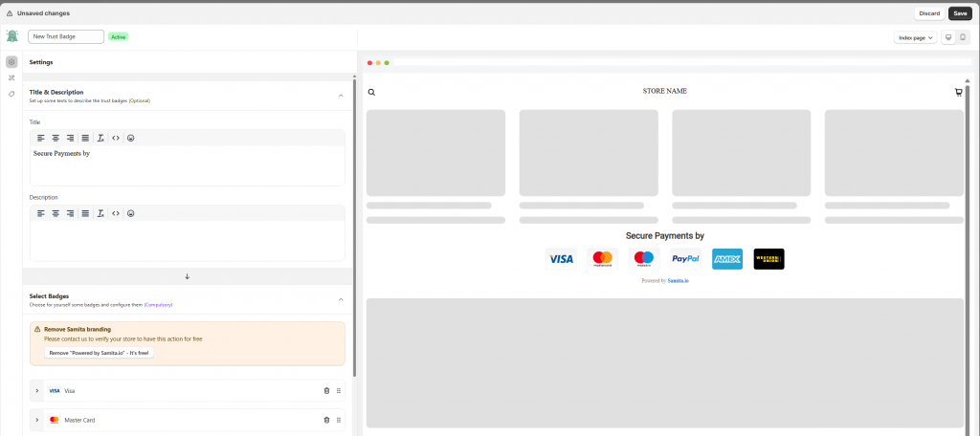Click the STORE NAME heading
Viewport: 980px width, 436px height.
665,91
